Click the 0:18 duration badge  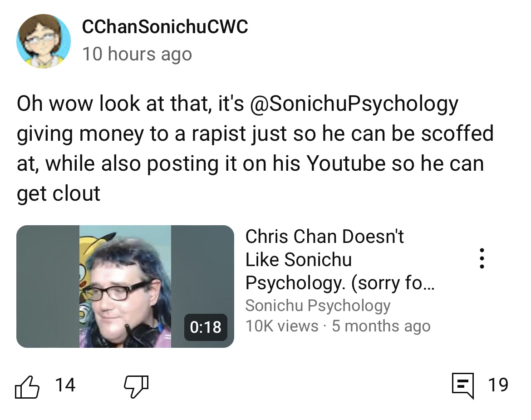point(206,327)
